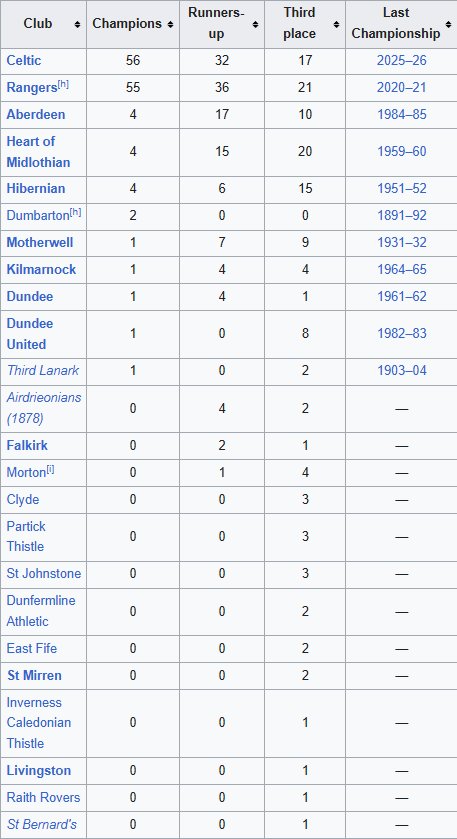Sort by Runners-up column sort arrows
Image resolution: width=457 pixels, height=839 pixels.
pyautogui.click(x=255, y=25)
